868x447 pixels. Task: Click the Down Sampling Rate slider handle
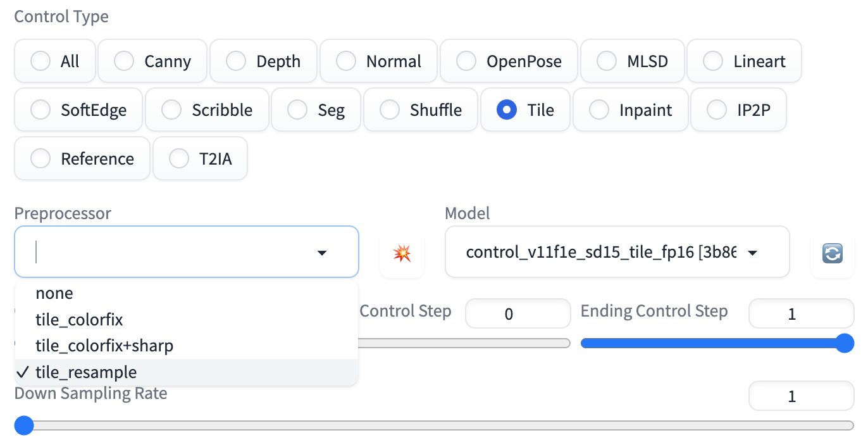(x=24, y=425)
